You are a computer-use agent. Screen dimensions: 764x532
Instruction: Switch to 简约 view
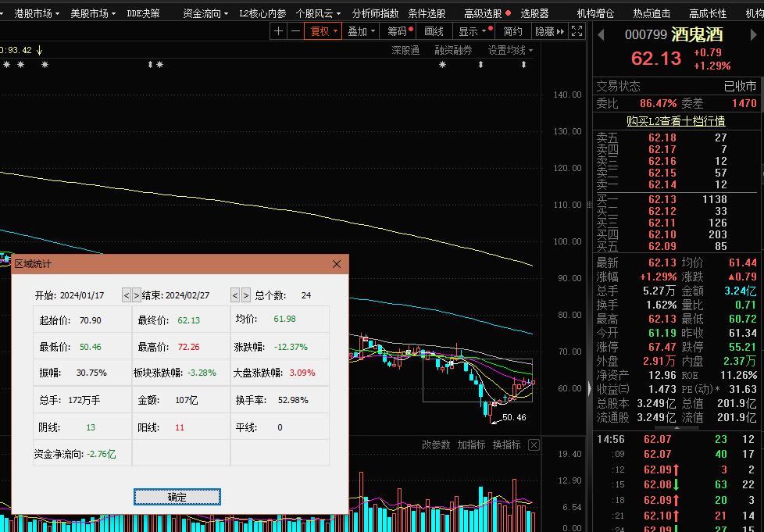[512, 31]
